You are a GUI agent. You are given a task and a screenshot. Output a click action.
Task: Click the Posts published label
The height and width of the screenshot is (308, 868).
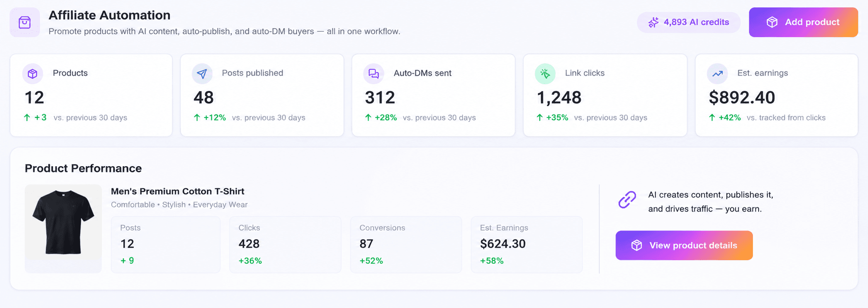point(252,73)
